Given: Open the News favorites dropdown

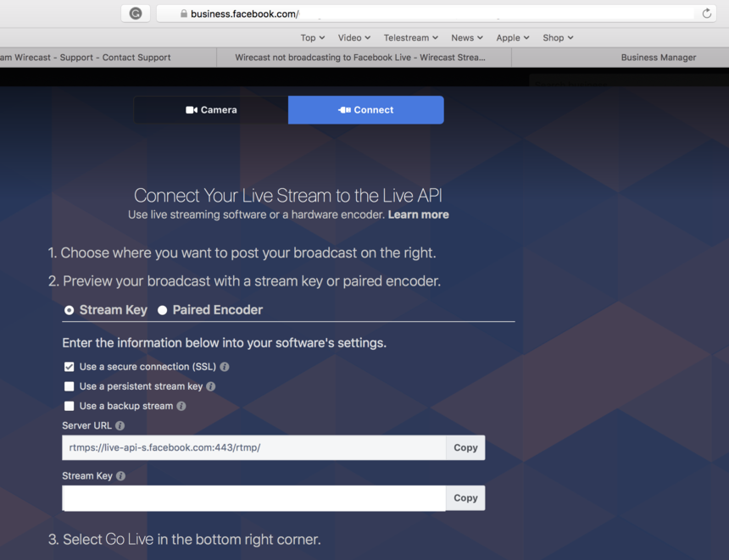Looking at the screenshot, I should pyautogui.click(x=467, y=37).
